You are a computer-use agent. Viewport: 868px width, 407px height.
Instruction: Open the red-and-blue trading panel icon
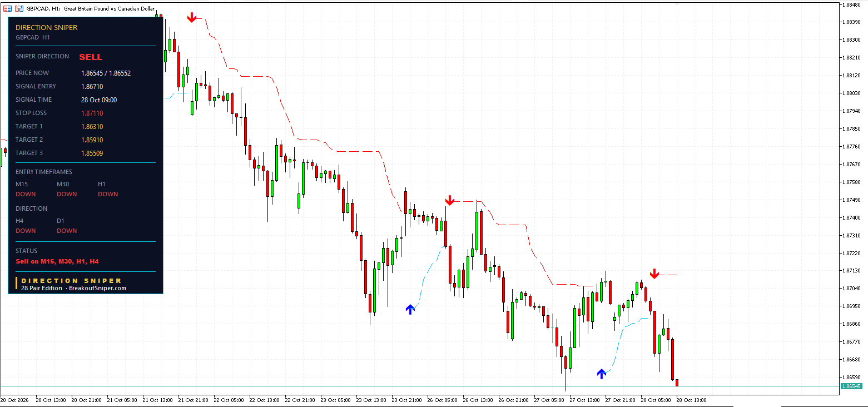pyautogui.click(x=19, y=8)
